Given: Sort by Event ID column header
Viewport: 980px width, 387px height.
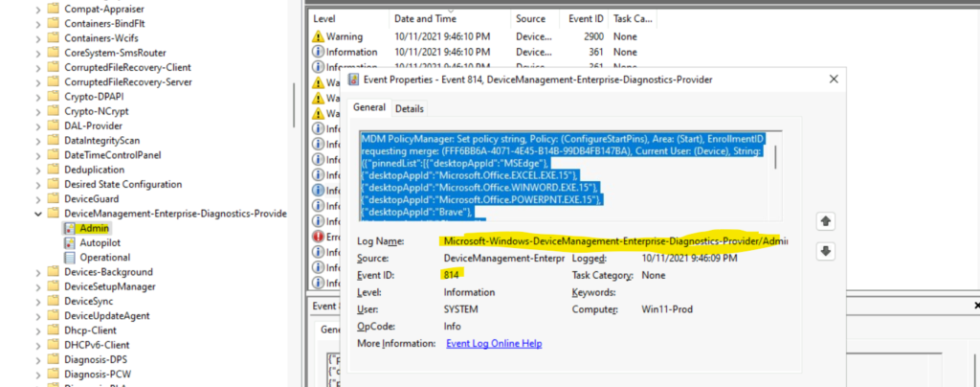Looking at the screenshot, I should coord(585,19).
